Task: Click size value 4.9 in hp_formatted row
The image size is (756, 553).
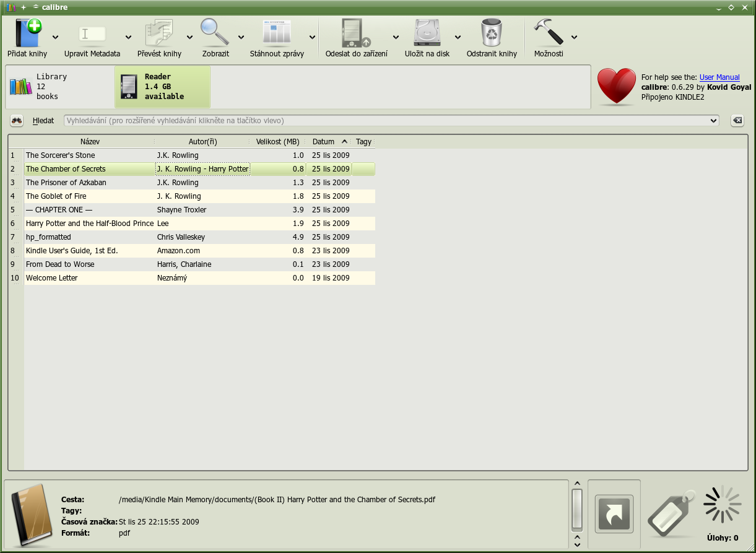Action: click(298, 237)
